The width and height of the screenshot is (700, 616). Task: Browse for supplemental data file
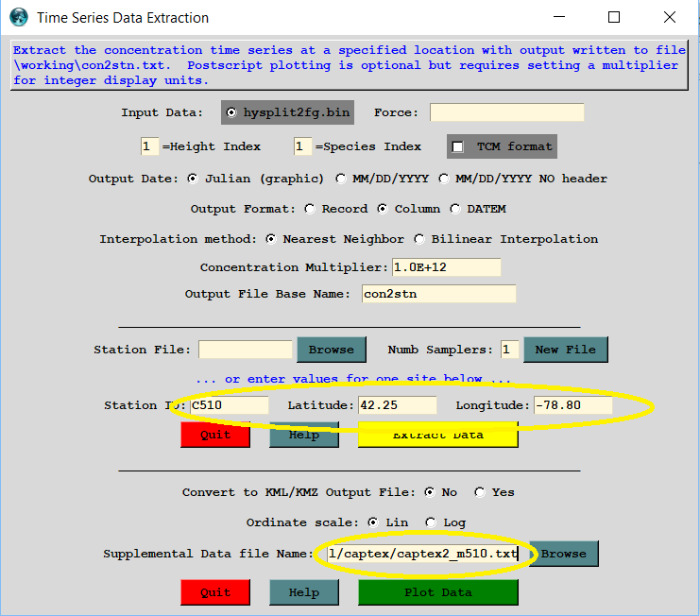(563, 554)
